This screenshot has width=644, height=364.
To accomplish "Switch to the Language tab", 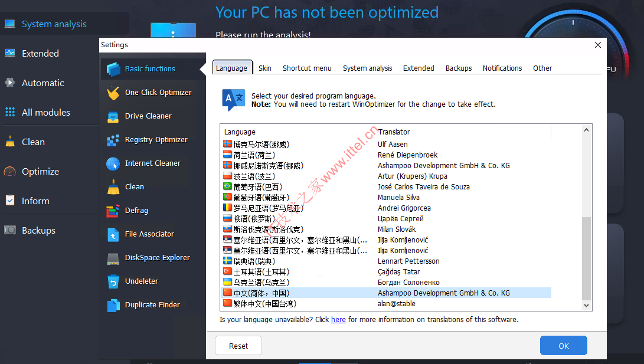I will click(231, 68).
